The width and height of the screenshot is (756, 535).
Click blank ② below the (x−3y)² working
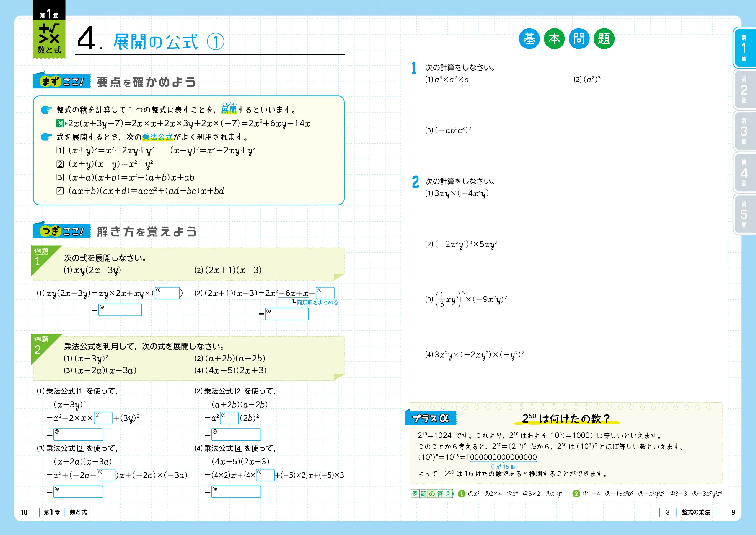click(78, 435)
